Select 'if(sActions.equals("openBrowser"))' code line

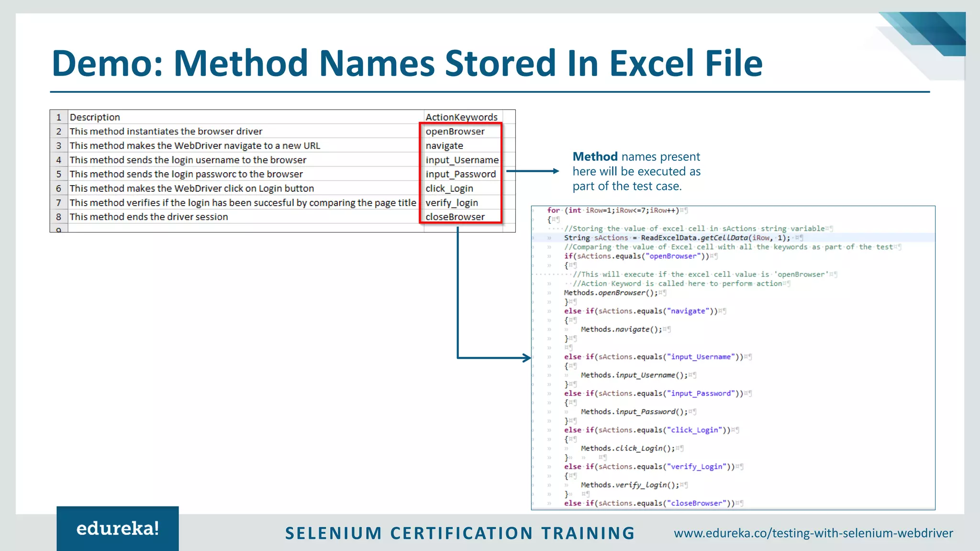[636, 256]
